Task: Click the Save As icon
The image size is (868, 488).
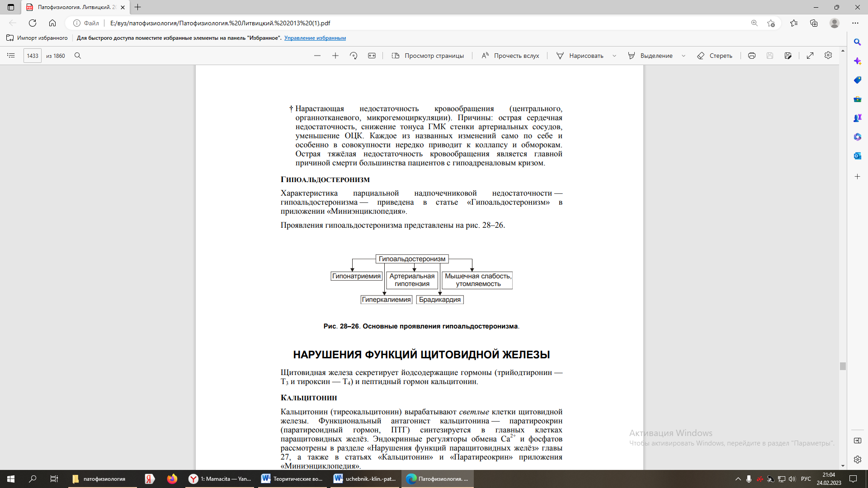Action: [788, 56]
